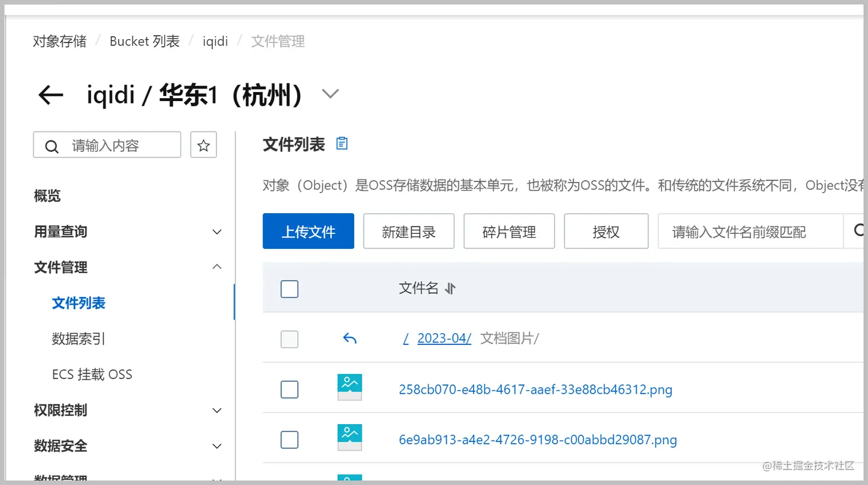Image resolution: width=868 pixels, height=485 pixels.
Task: Open 数据索引 in the sidebar
Action: point(79,338)
